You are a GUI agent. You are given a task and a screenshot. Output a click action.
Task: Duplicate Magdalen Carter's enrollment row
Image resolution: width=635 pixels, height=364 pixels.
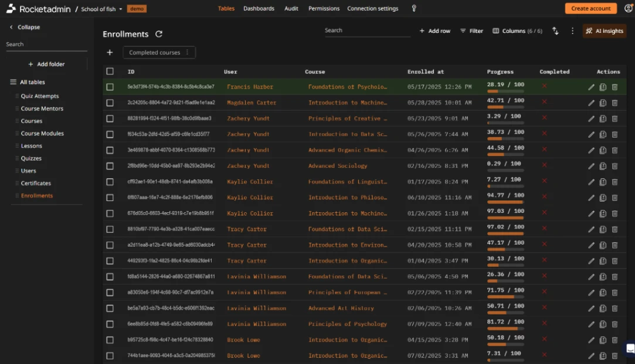[x=603, y=103]
